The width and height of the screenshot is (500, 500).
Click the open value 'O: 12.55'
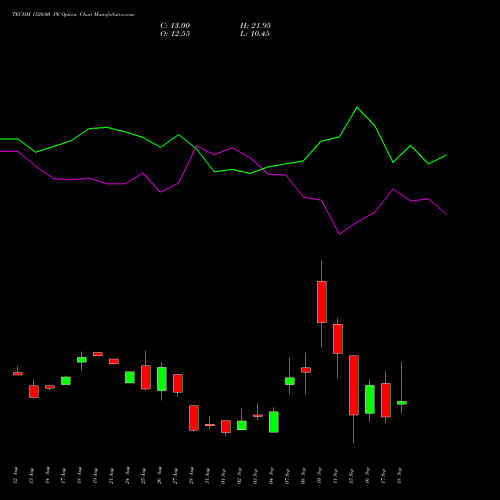tap(175, 34)
